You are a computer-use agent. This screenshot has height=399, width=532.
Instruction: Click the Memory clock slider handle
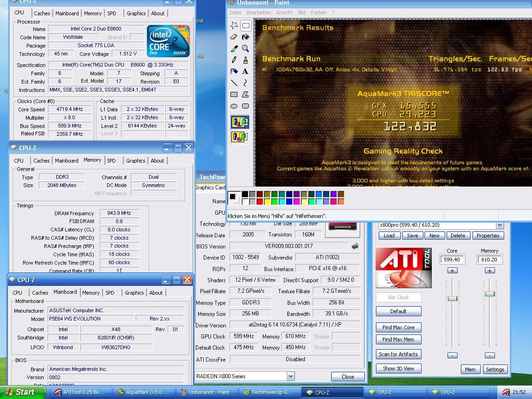pos(490,294)
